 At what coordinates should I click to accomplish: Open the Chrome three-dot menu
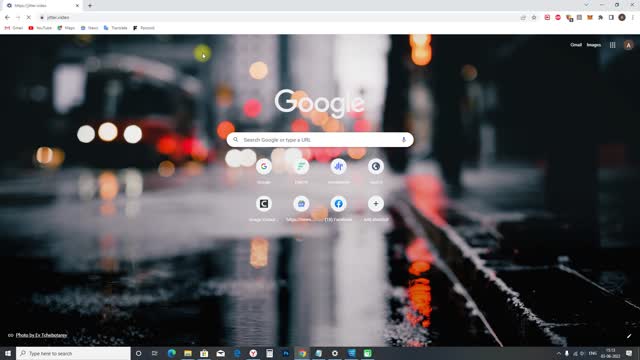click(633, 18)
